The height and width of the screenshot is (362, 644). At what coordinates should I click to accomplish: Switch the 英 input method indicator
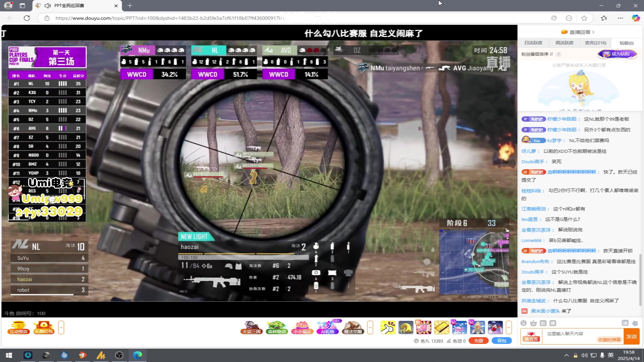611,355
